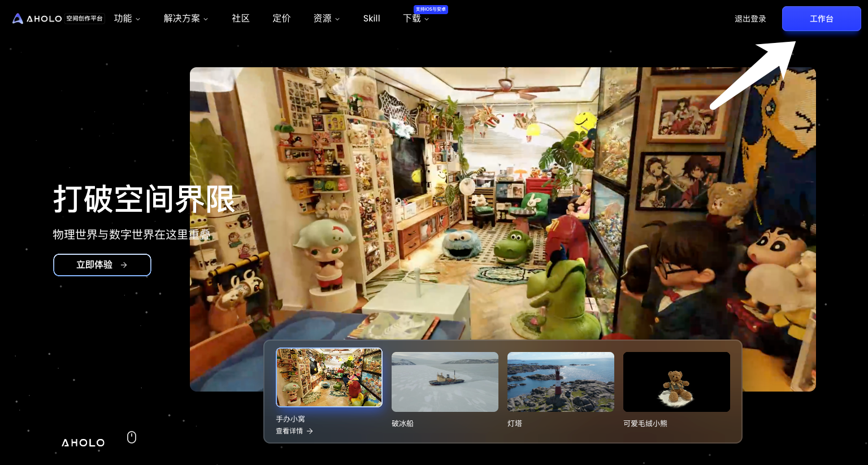Open the 下载 dropdown menu
Viewport: 868px width, 465px height.
tap(416, 19)
